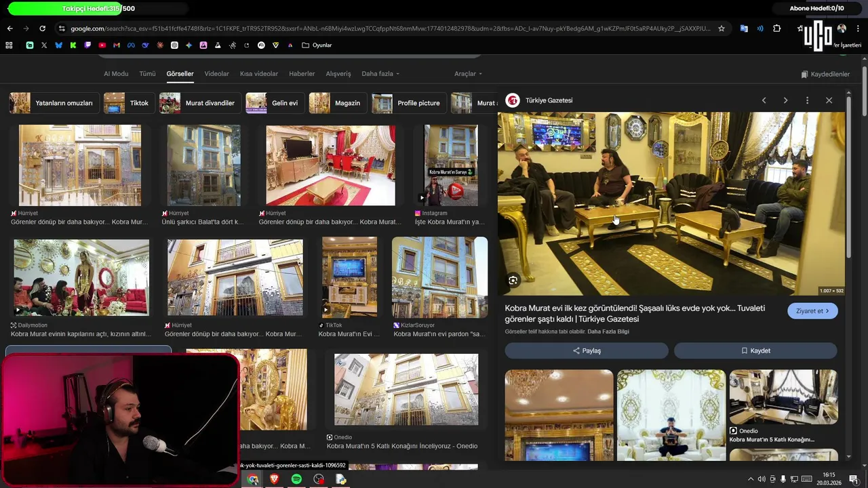Open Spotify from the taskbar
This screenshot has width=868, height=488.
296,479
